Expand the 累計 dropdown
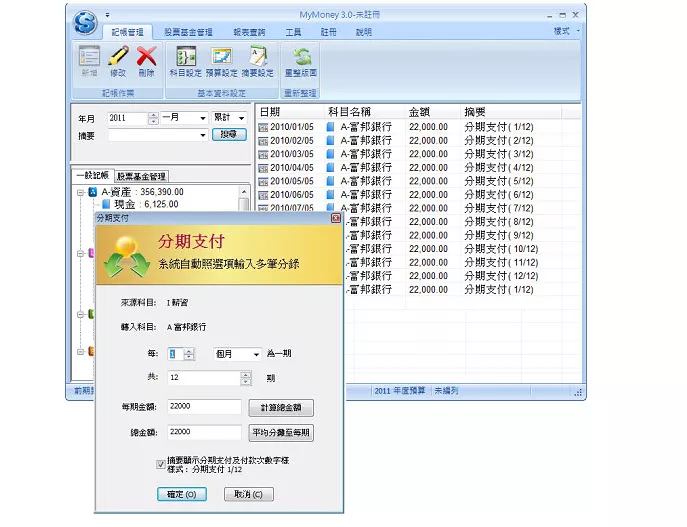Image resolution: width=687 pixels, height=527 pixels. (x=241, y=118)
